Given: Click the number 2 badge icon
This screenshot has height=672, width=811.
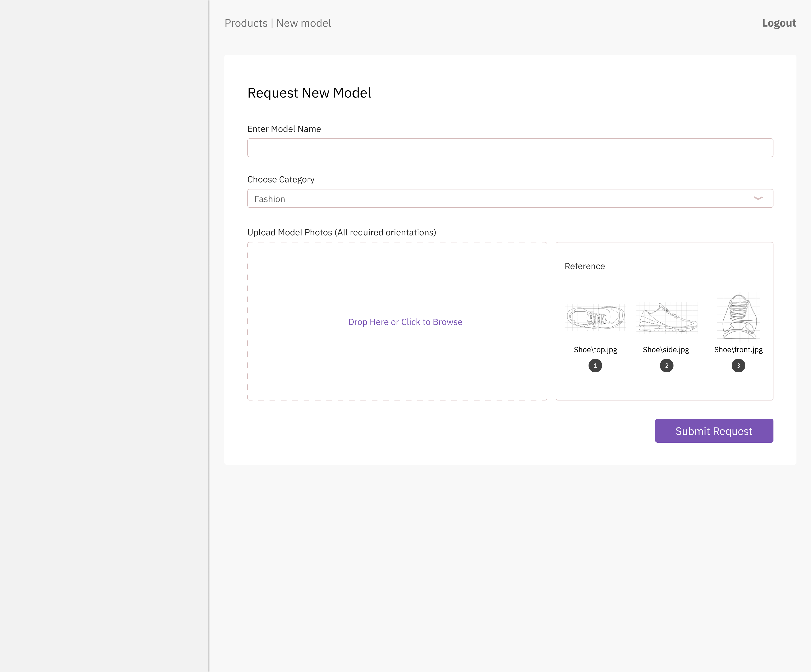Looking at the screenshot, I should click(666, 366).
